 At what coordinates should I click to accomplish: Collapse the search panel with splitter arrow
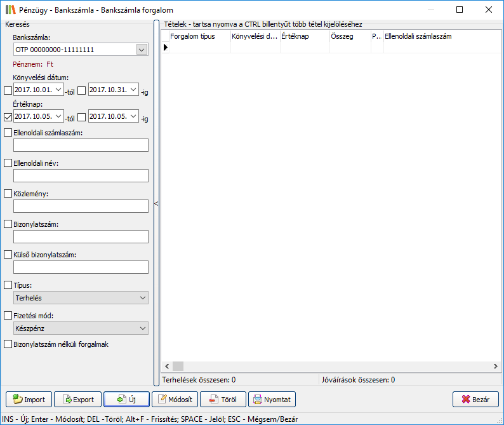point(156,204)
